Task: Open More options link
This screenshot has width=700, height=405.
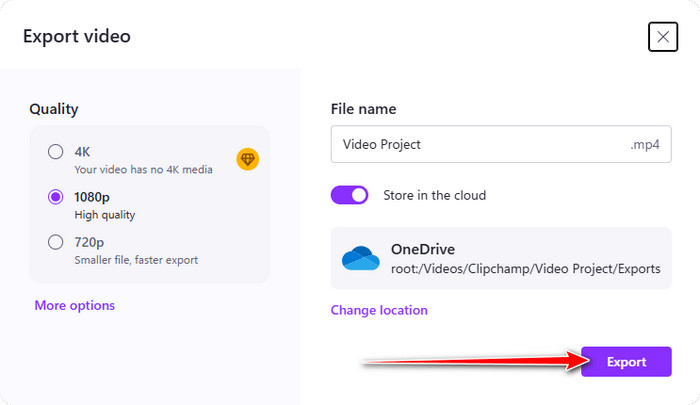Action: tap(75, 305)
